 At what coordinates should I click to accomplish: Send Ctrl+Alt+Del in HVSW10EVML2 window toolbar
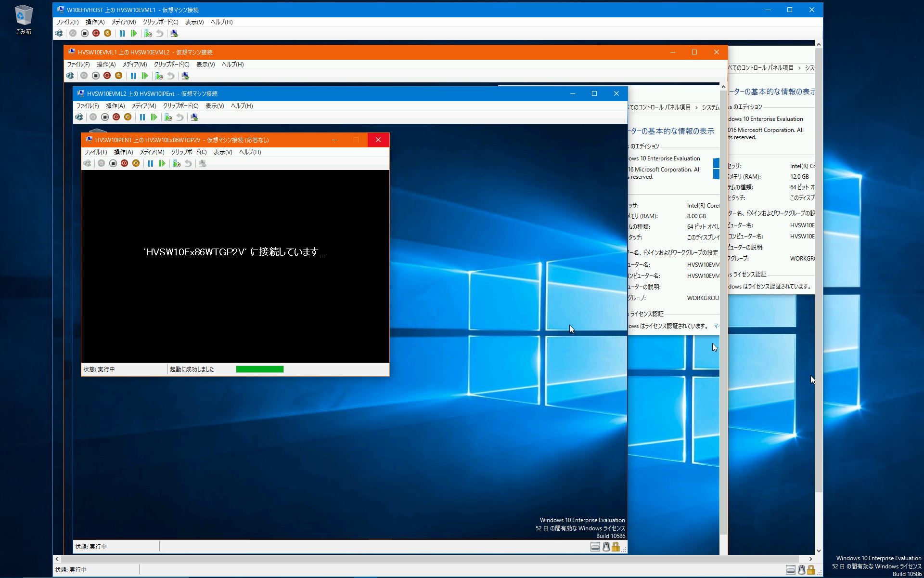point(70,76)
